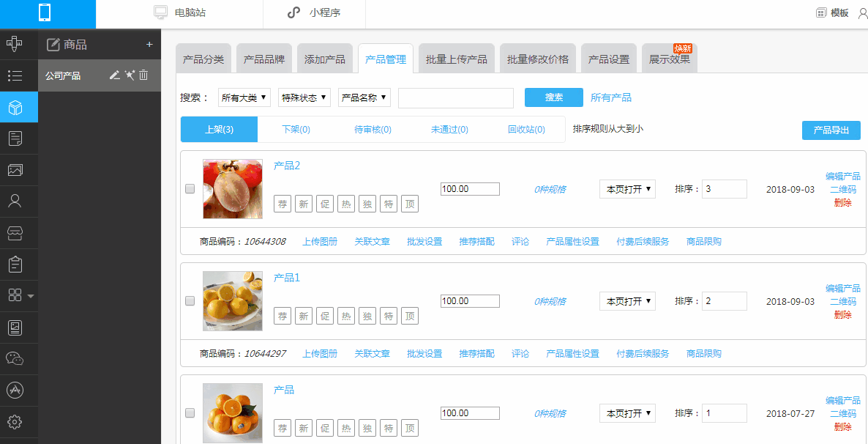
Task: Click the 电脑站 monitor icon
Action: coord(160,12)
